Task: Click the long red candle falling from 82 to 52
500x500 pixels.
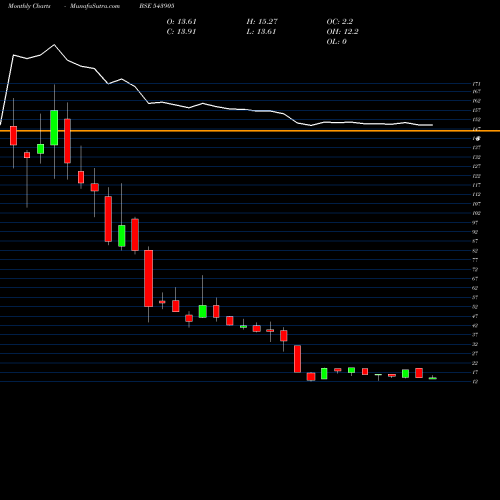Action: point(148,278)
